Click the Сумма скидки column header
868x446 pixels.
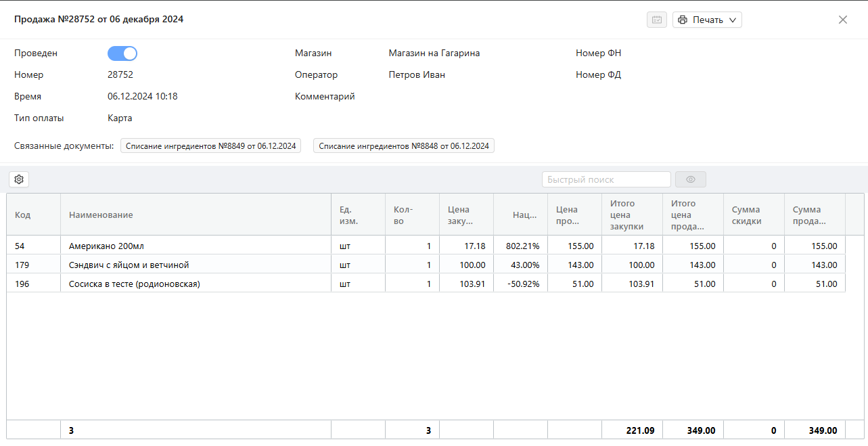(746, 215)
